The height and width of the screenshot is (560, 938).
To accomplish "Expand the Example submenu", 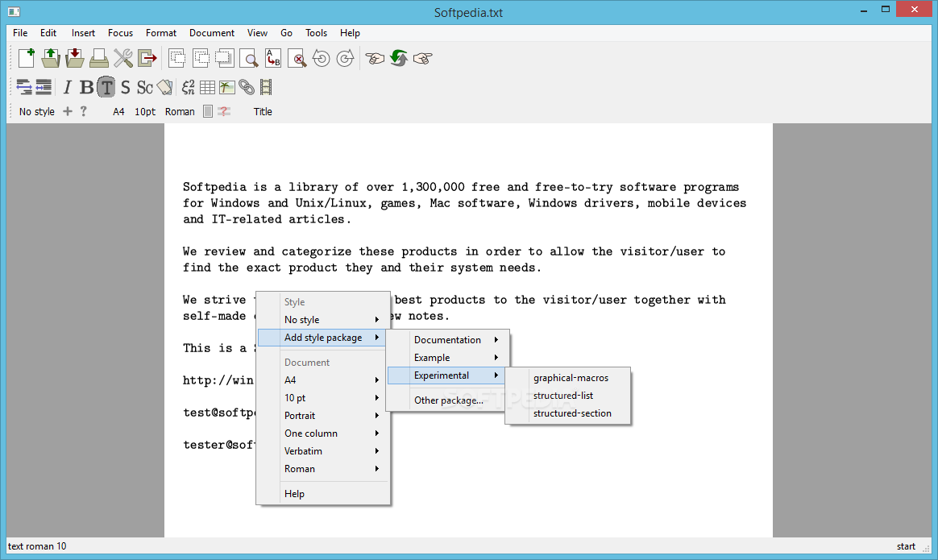I will pos(447,358).
